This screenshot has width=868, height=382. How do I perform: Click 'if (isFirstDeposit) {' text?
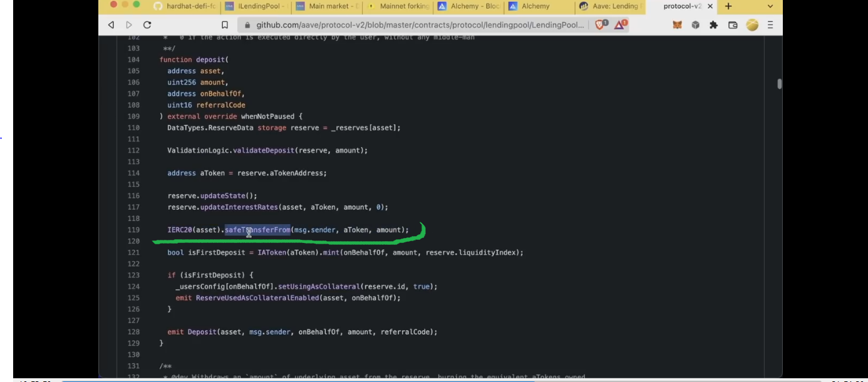click(x=210, y=276)
